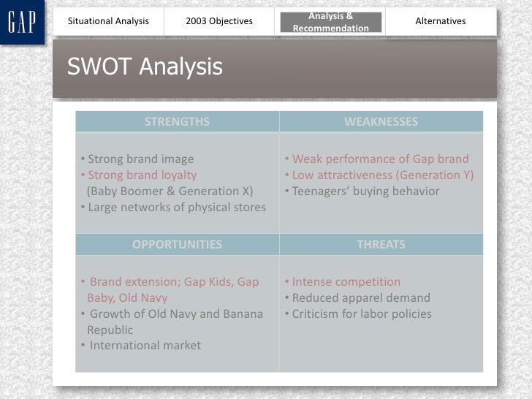The width and height of the screenshot is (532, 399).
Task: Click the SWOT Analysis title
Action: [145, 66]
